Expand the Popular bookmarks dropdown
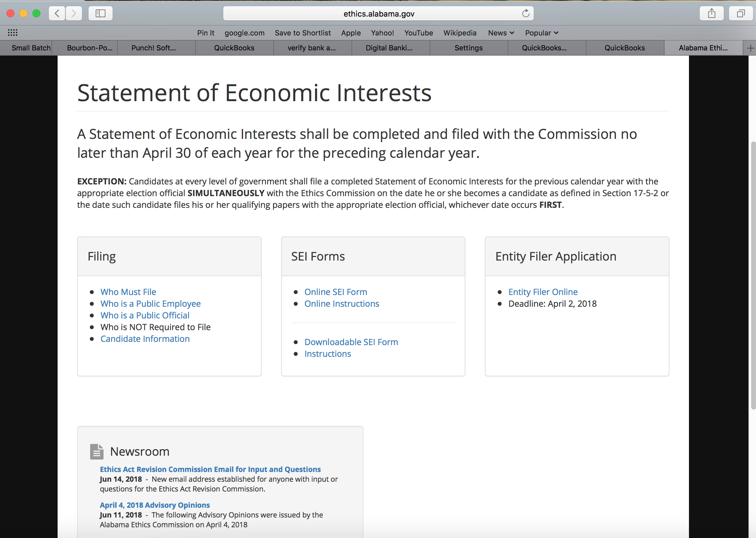 tap(542, 33)
